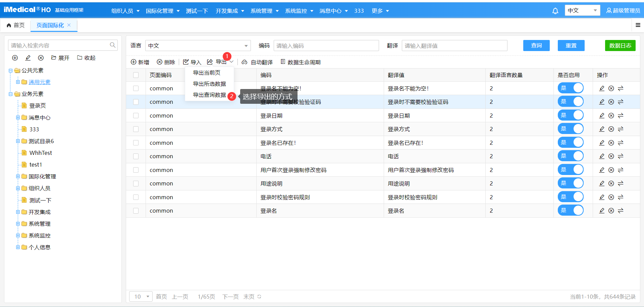The image size is (644, 307).
Task: Toggle the 是否启用 switch for 登录时不需要校验验证码
Action: pos(571,101)
